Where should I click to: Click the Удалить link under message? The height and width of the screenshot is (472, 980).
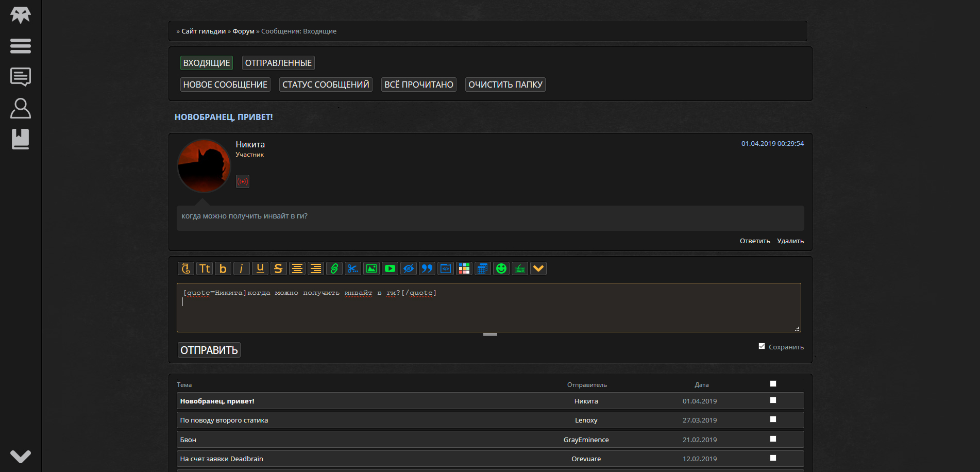click(x=790, y=241)
